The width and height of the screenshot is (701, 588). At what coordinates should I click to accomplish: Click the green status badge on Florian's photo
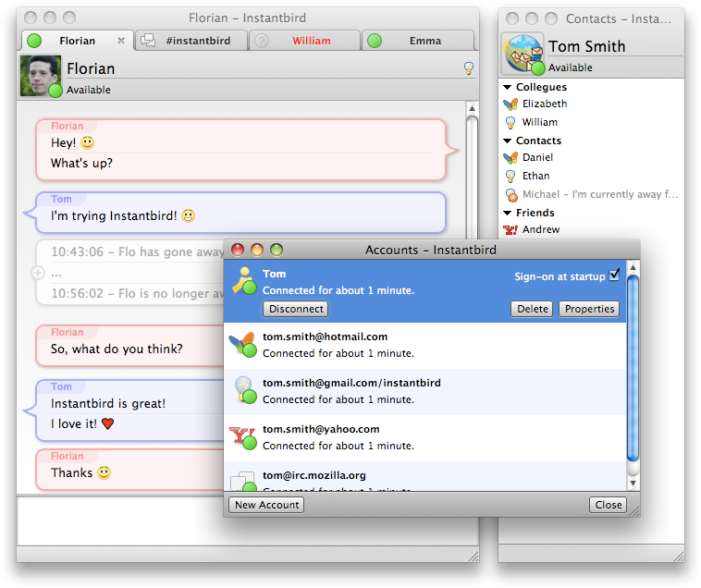pos(55,91)
